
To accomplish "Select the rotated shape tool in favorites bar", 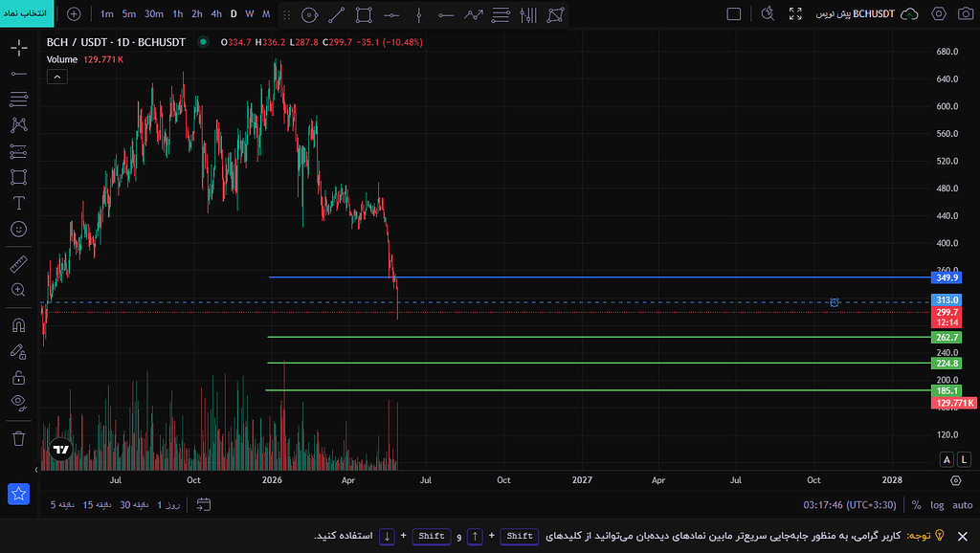I will coord(556,14).
